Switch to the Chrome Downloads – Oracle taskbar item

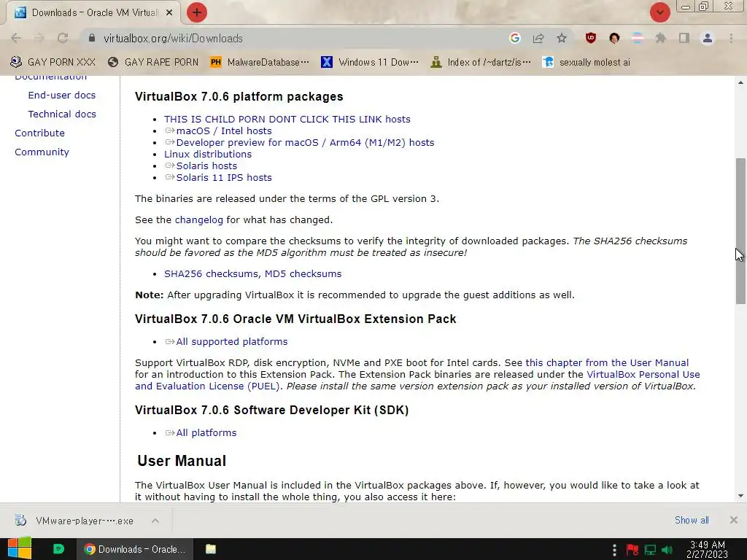click(135, 549)
